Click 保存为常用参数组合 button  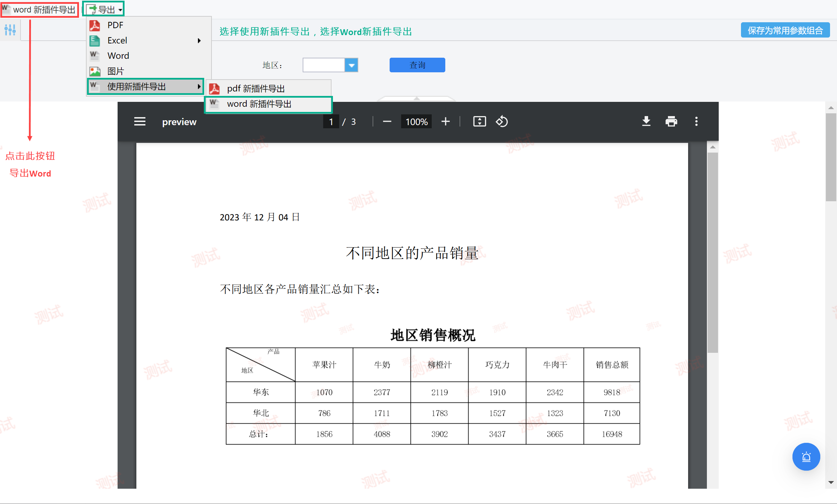pos(785,31)
